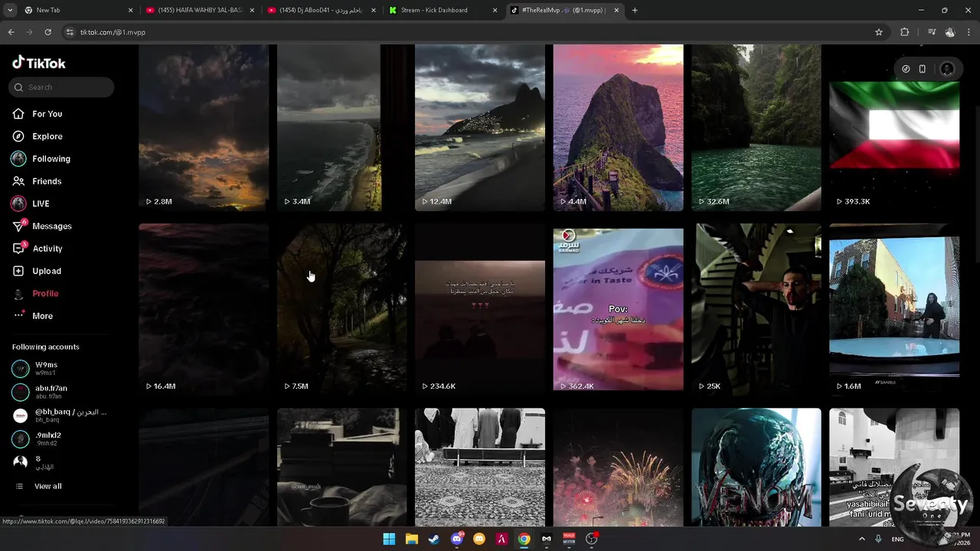The width and height of the screenshot is (980, 551).
Task: Open the Chrome extensions menu
Action: (x=904, y=32)
